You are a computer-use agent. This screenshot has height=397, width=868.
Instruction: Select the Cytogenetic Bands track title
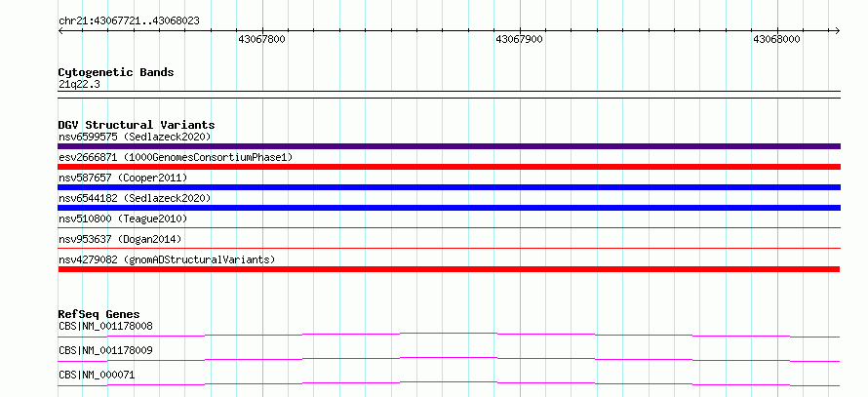(x=116, y=72)
